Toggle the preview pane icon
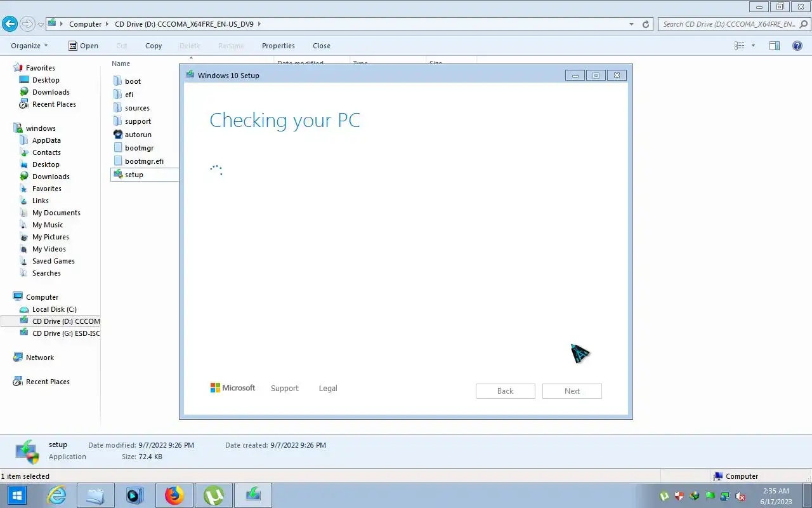 pyautogui.click(x=775, y=46)
